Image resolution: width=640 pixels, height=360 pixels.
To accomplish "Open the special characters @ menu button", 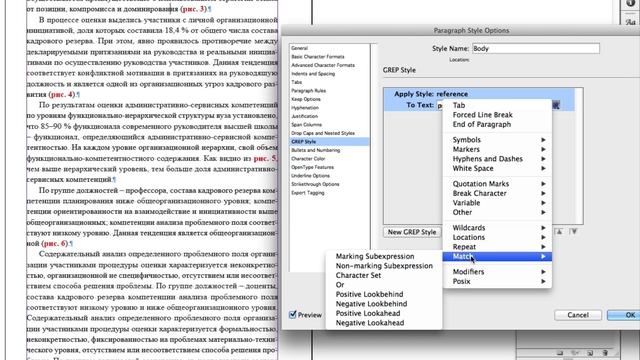I will (x=556, y=105).
